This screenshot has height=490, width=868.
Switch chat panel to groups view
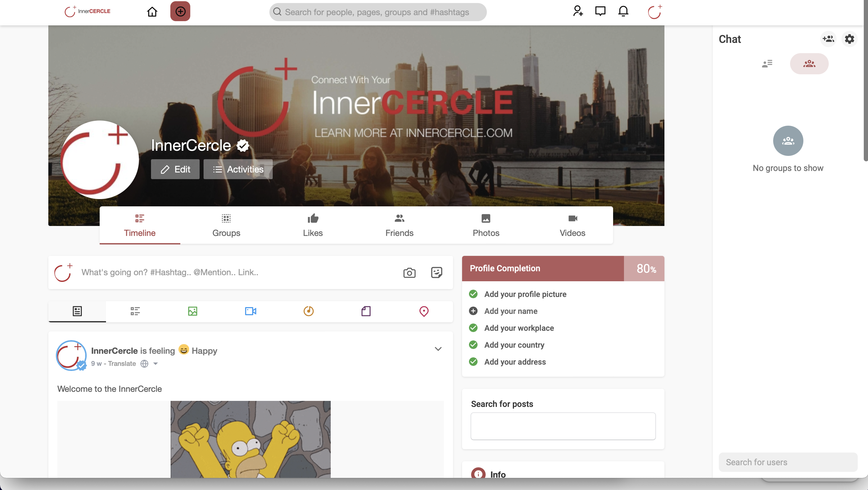click(x=809, y=64)
